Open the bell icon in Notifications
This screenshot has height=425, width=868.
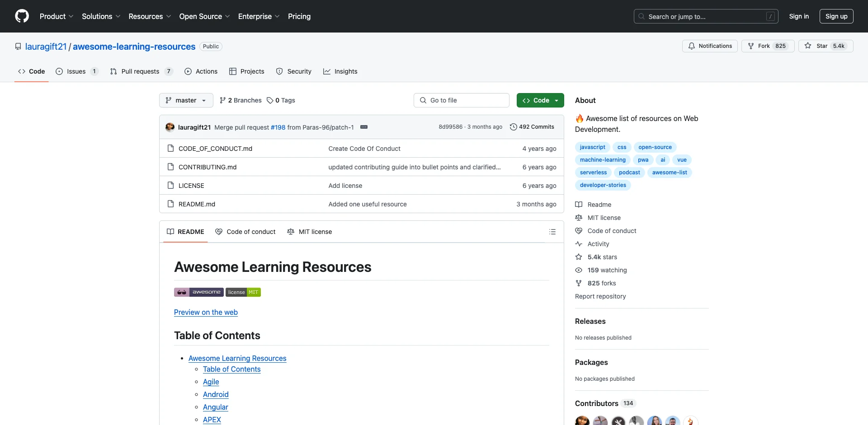pos(692,46)
